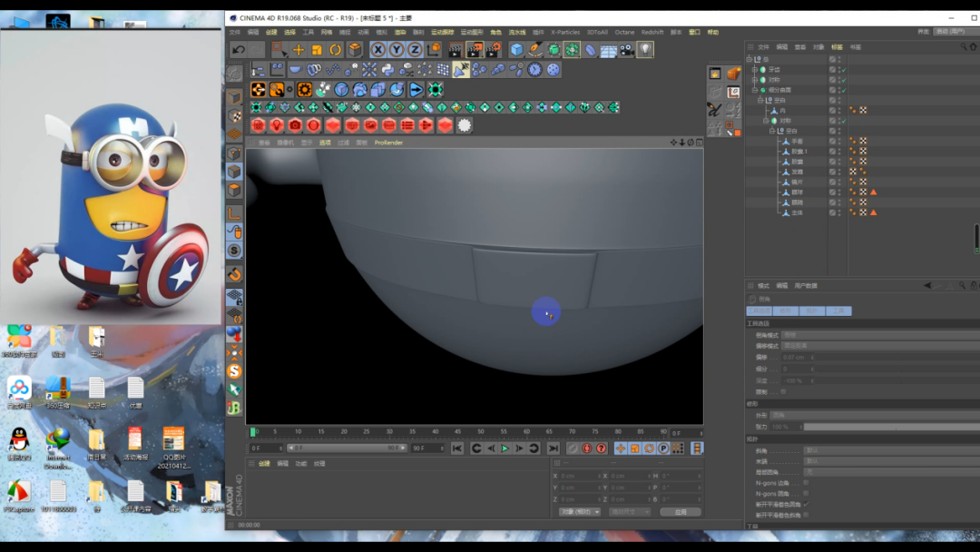Open the 文件 menu in main menu bar
The width and height of the screenshot is (980, 552).
pyautogui.click(x=234, y=32)
